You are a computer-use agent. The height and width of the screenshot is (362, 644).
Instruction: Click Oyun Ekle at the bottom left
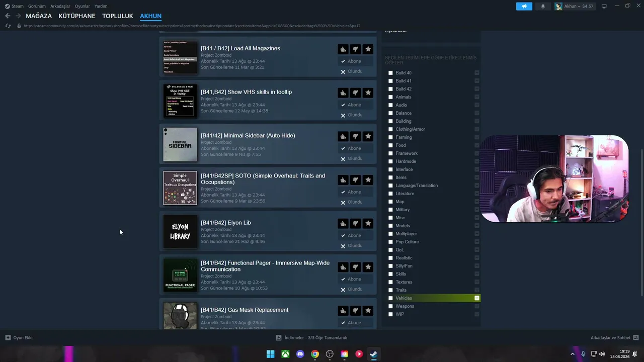pyautogui.click(x=19, y=338)
